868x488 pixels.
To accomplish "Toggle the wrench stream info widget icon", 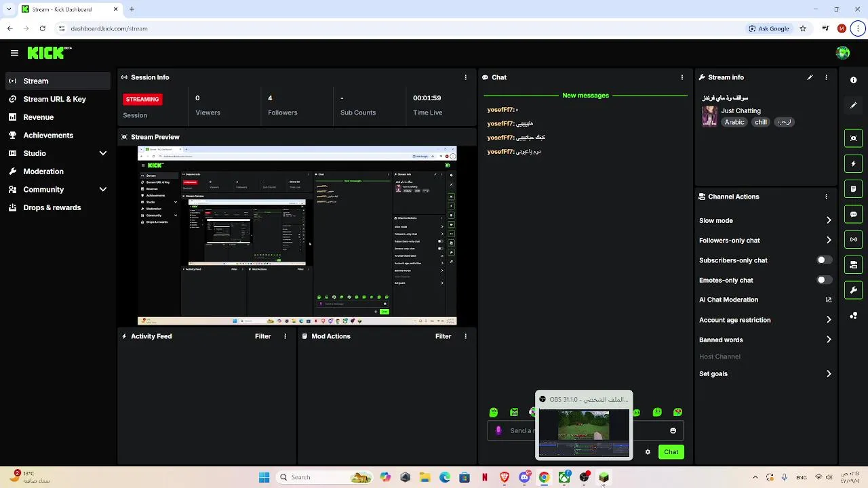I will pyautogui.click(x=853, y=290).
